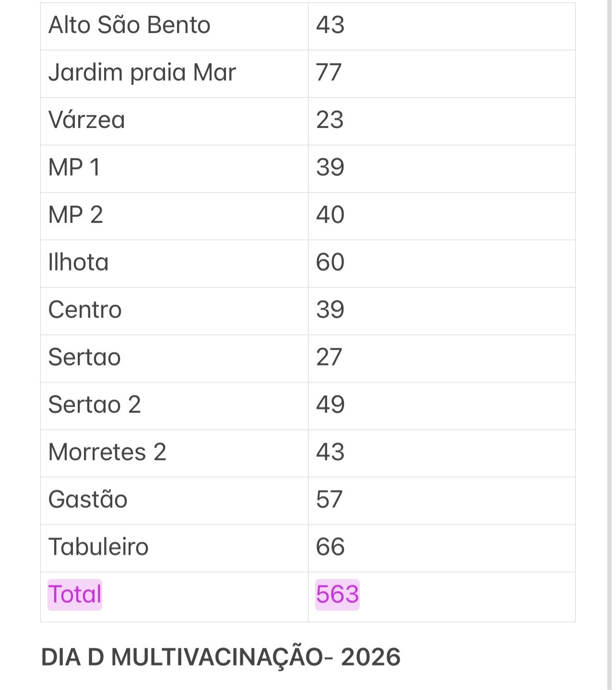616x690 pixels.
Task: Click the DIA D MULTIVACINAÇÃO- 2026 heading
Action: tap(221, 657)
